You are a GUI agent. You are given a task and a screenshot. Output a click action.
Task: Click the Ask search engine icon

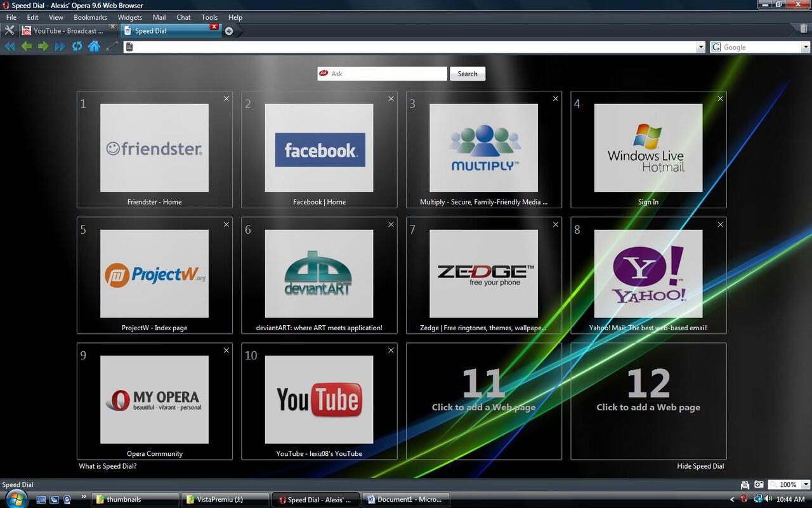coord(324,74)
